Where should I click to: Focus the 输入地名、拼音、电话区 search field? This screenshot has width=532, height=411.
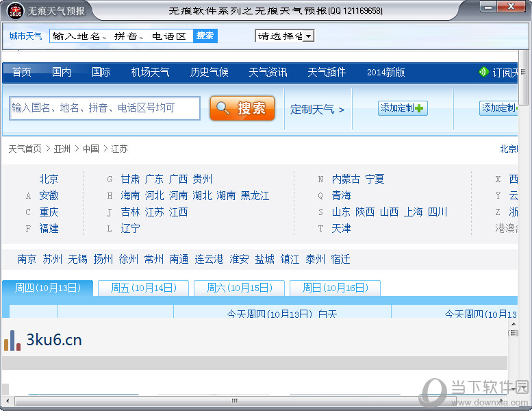pyautogui.click(x=121, y=36)
